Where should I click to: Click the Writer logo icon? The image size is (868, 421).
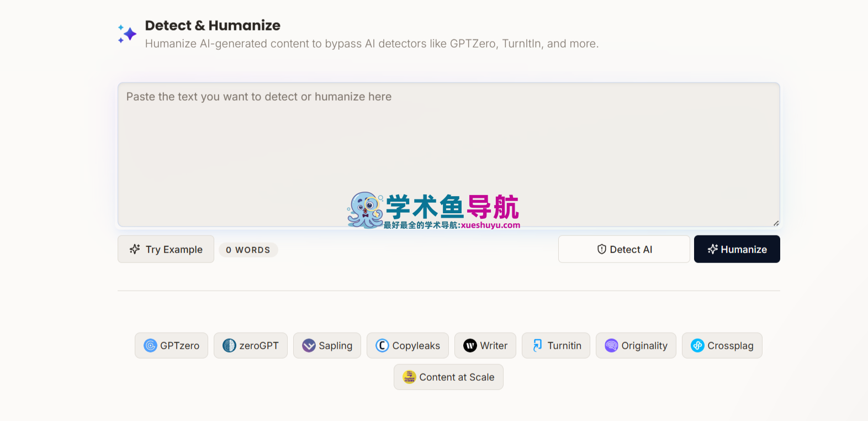pos(470,346)
